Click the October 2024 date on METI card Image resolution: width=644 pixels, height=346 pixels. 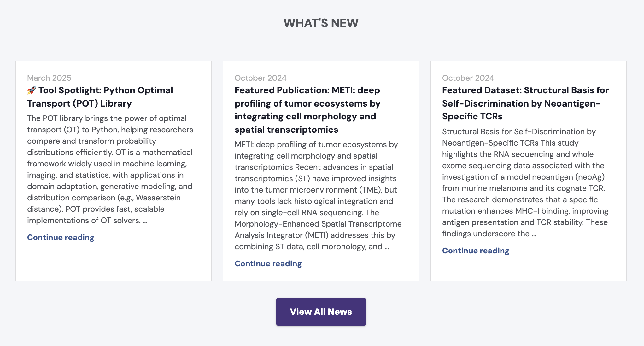click(261, 78)
